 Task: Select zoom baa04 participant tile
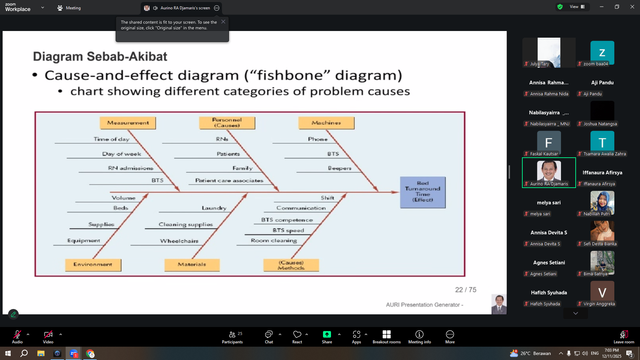pyautogui.click(x=602, y=52)
